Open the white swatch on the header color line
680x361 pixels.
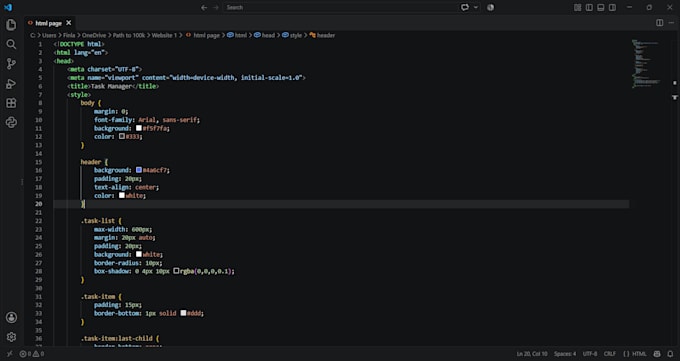(x=122, y=195)
